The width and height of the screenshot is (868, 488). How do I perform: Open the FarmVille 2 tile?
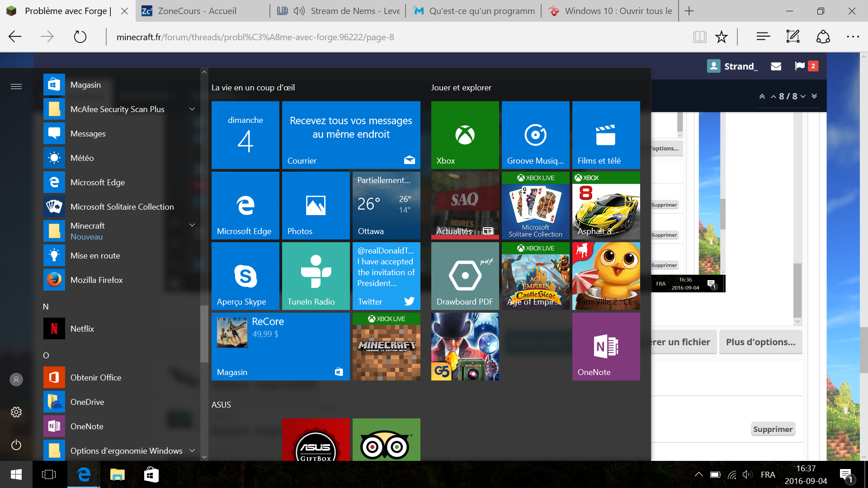click(606, 276)
